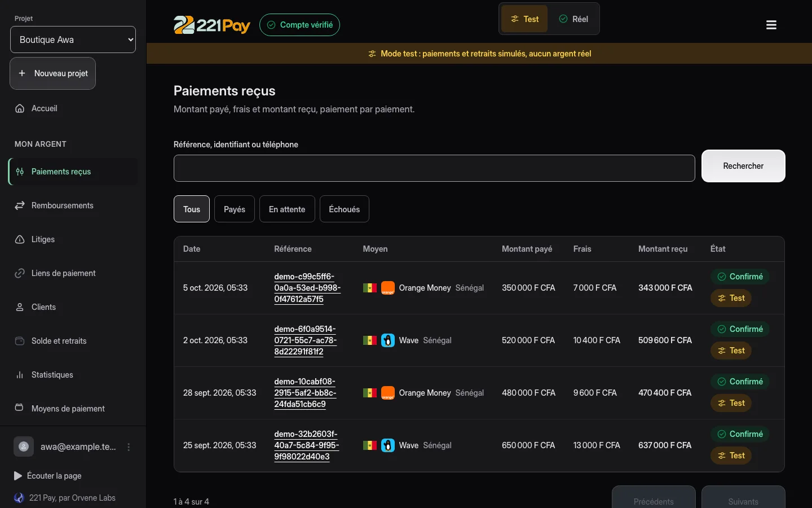Viewport: 812px width, 508px height.
Task: Filter by Échoués payments
Action: (345, 209)
